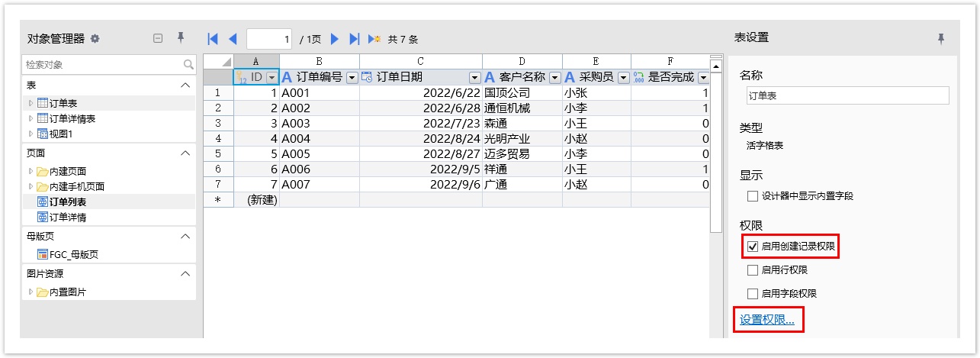Enable the 启用行权限 checkbox
Screen dimensions: 980x358
click(753, 270)
